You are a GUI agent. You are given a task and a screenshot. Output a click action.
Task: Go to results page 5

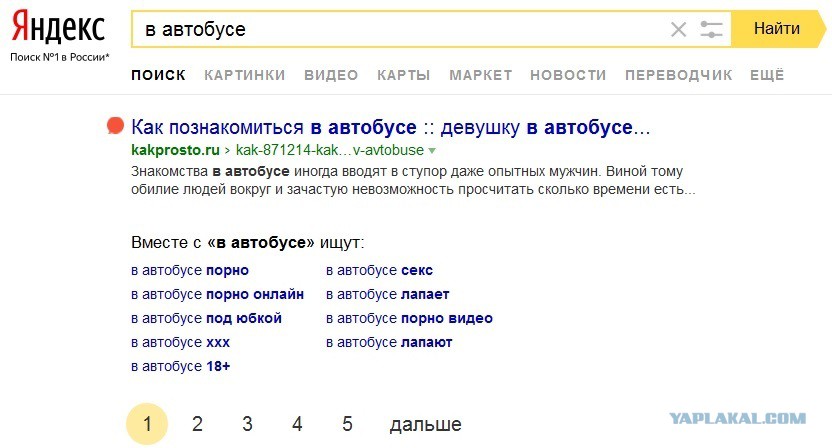[x=347, y=424]
